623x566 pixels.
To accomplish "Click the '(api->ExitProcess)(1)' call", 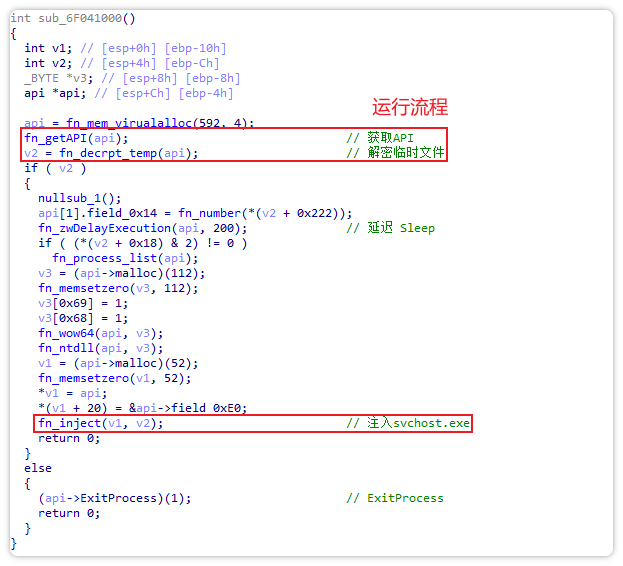I will point(114,498).
